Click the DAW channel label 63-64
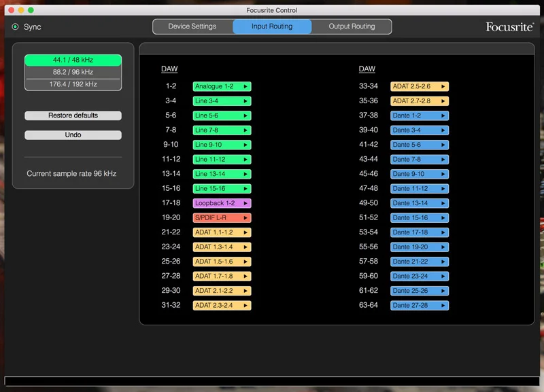This screenshot has width=544, height=392. coord(369,305)
